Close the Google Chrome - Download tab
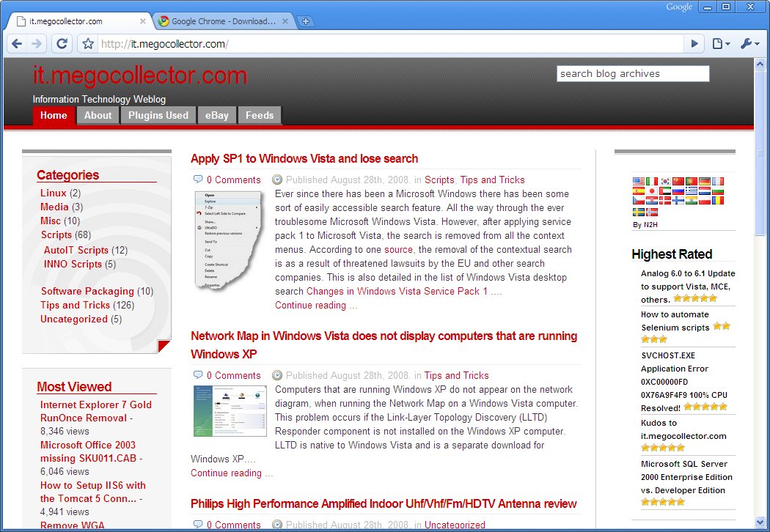The height and width of the screenshot is (532, 770). point(285,21)
